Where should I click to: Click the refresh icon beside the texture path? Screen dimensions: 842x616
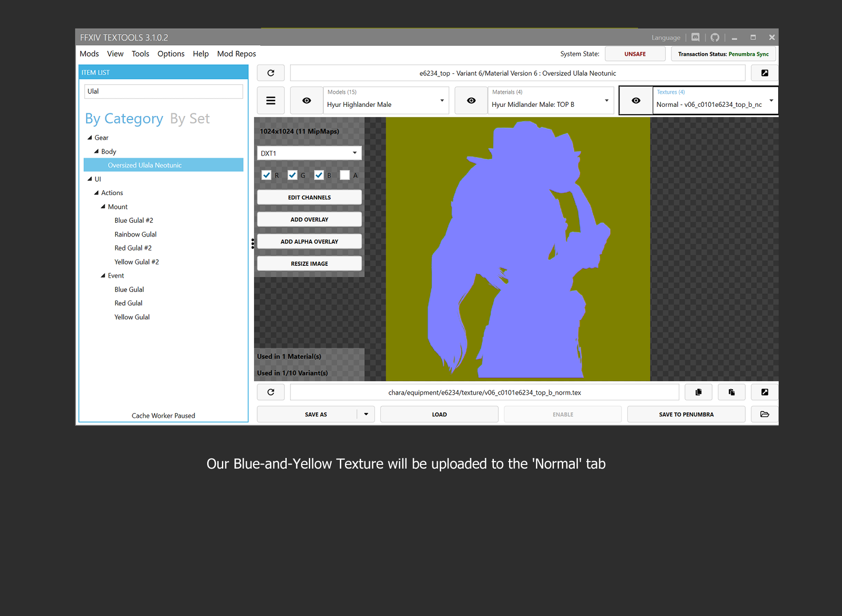pos(271,392)
